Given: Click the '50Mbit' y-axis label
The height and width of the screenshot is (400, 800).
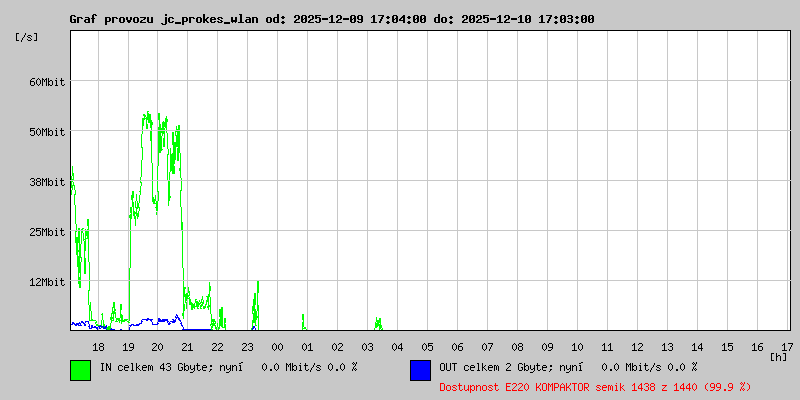Looking at the screenshot, I should pos(47,132).
